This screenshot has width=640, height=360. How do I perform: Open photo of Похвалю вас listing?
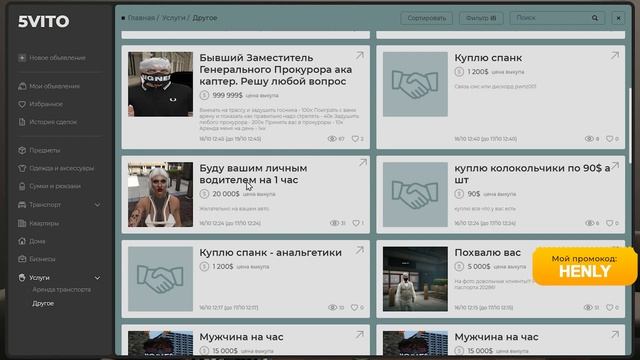coord(415,279)
